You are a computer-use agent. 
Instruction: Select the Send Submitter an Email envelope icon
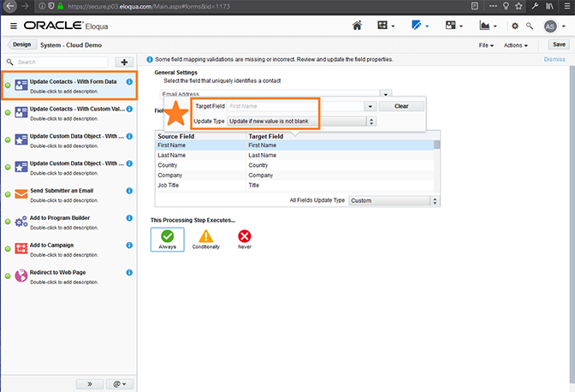(21, 194)
